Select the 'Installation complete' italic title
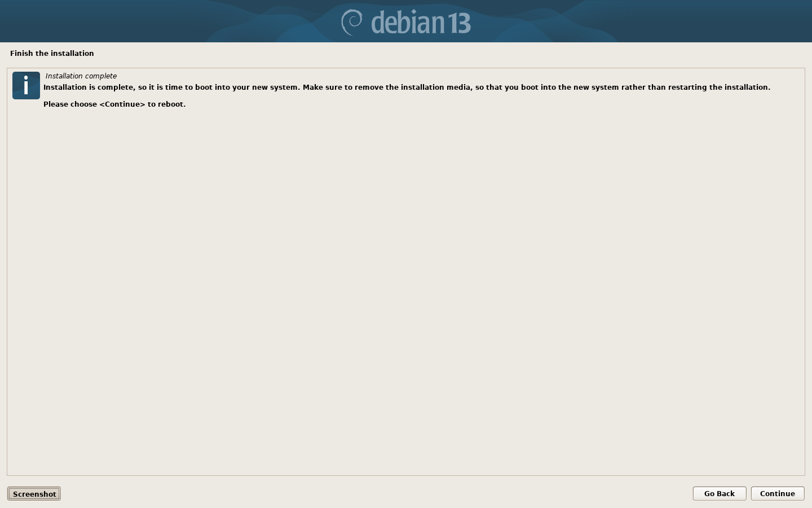Viewport: 812px width, 508px height. pyautogui.click(x=81, y=76)
